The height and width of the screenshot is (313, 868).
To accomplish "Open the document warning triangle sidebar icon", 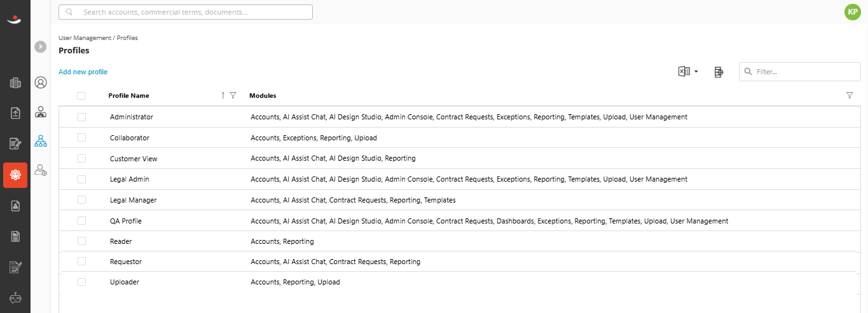I will [15, 206].
